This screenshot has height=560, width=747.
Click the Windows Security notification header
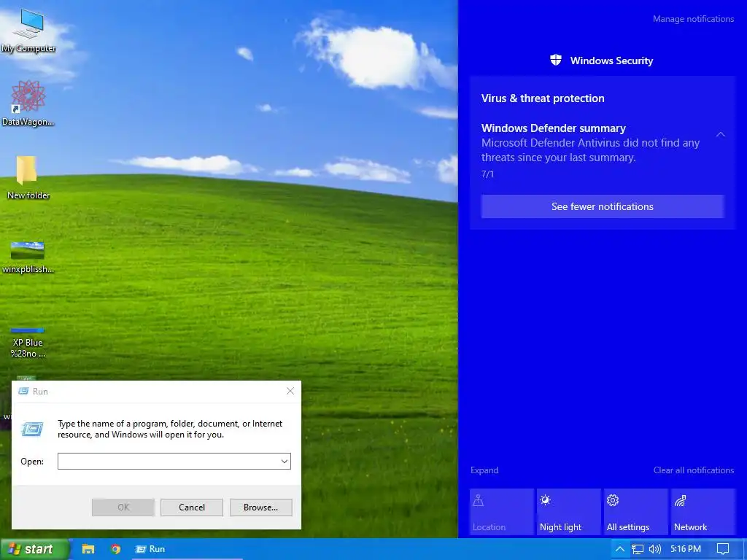click(601, 61)
